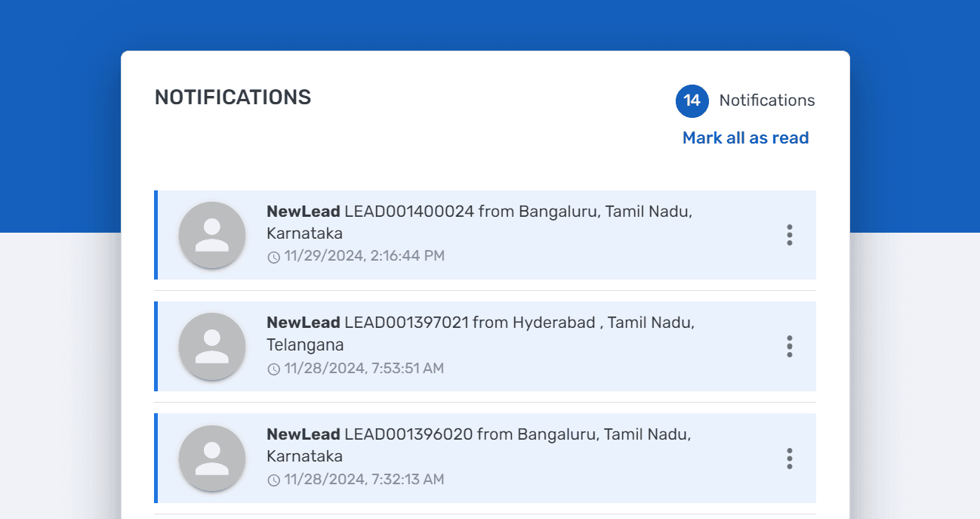The height and width of the screenshot is (519, 980).
Task: Click the NOTIFICATIONS page heading
Action: [x=232, y=97]
